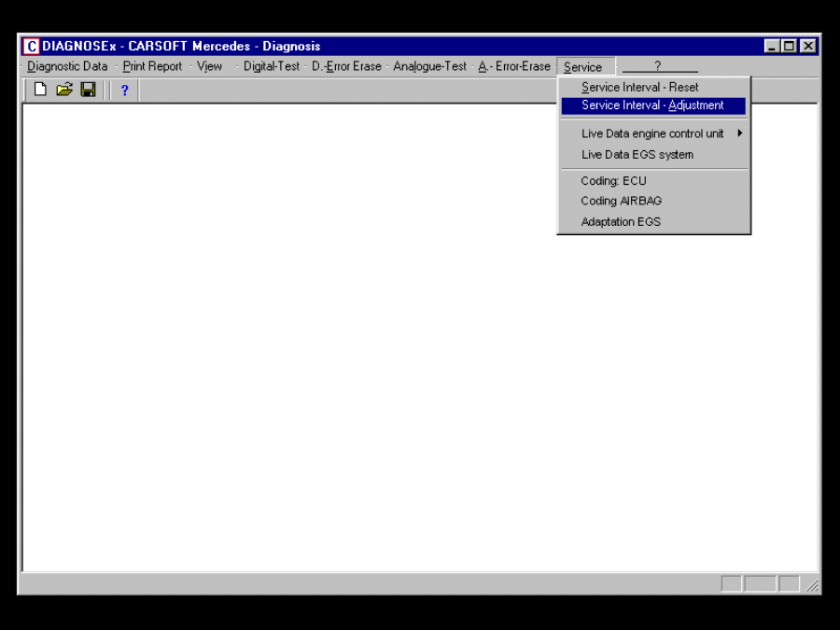Click the blue question mark Help icon
This screenshot has width=840, height=630.
(124, 91)
